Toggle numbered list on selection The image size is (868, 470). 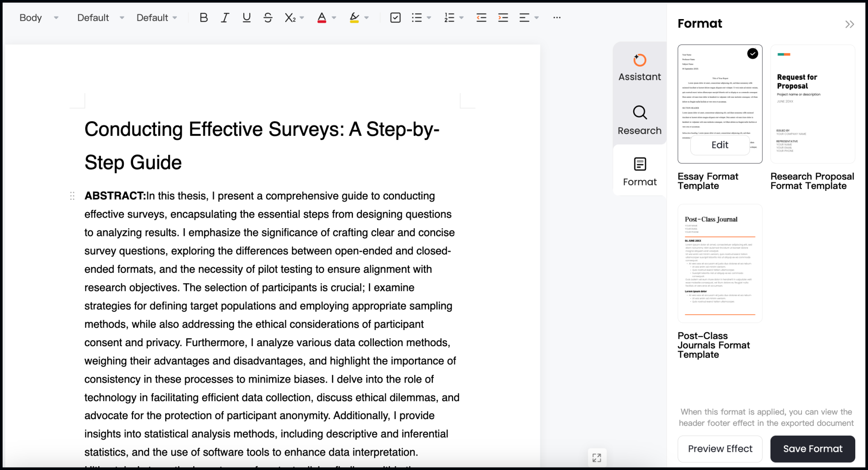click(x=449, y=17)
